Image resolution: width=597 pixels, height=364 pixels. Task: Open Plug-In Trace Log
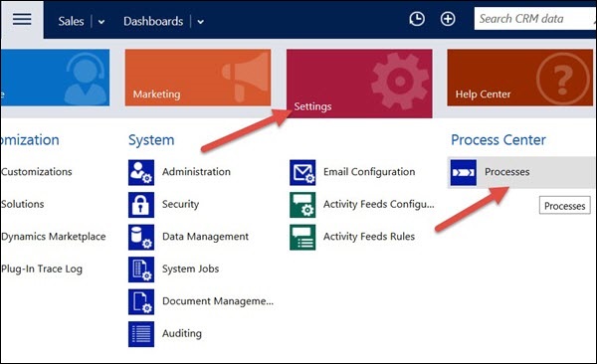tap(42, 269)
